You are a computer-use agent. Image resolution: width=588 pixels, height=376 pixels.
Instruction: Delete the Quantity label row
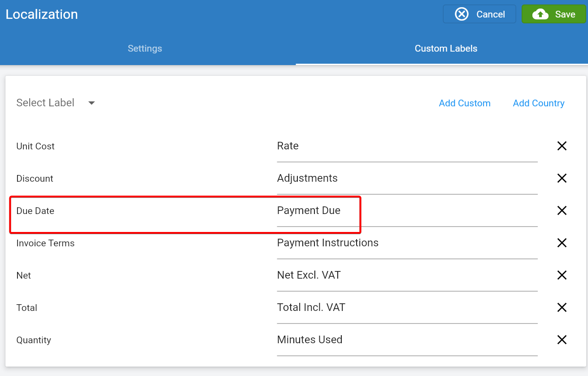(x=562, y=340)
